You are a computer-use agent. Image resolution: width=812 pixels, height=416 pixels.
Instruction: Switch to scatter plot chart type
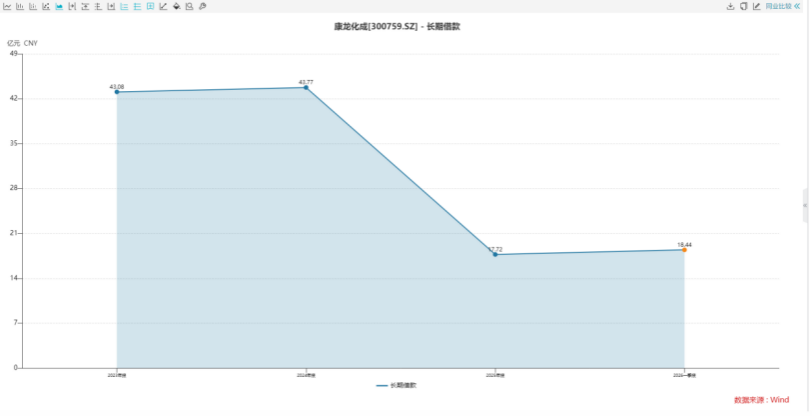click(x=46, y=6)
